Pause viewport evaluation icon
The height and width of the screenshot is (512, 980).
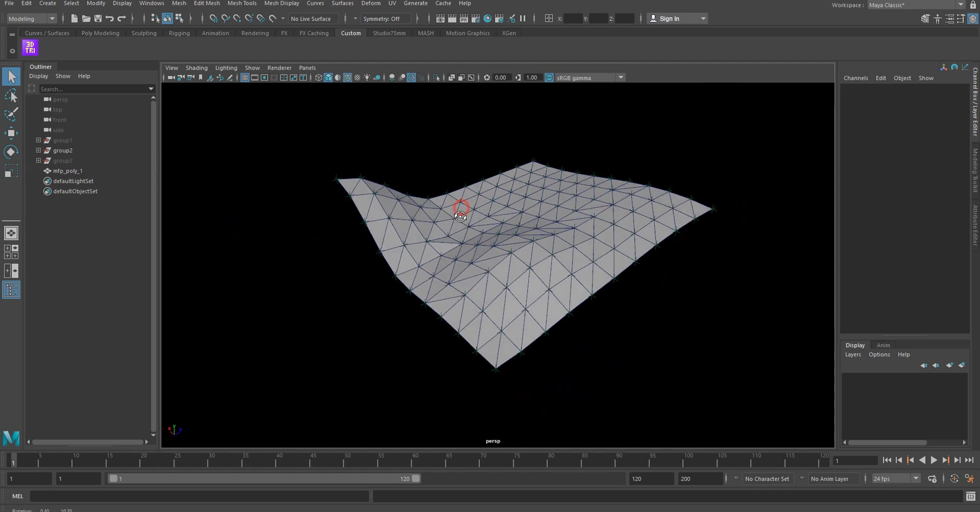(523, 18)
